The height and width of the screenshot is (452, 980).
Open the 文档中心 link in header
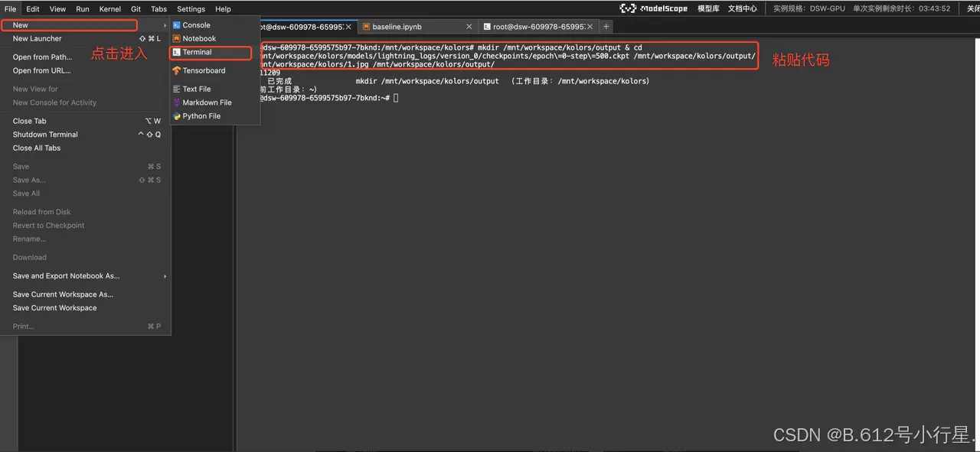743,8
